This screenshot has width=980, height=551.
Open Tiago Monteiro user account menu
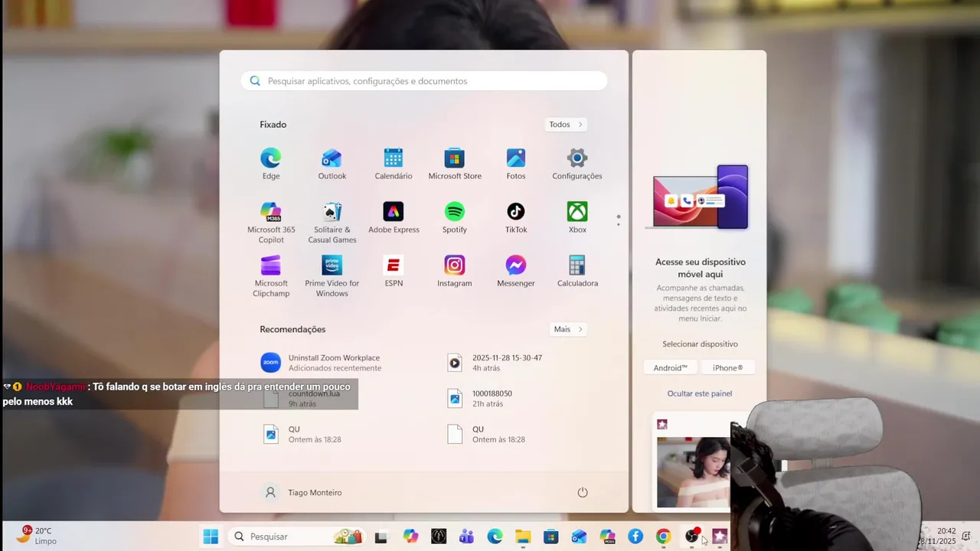coord(303,493)
